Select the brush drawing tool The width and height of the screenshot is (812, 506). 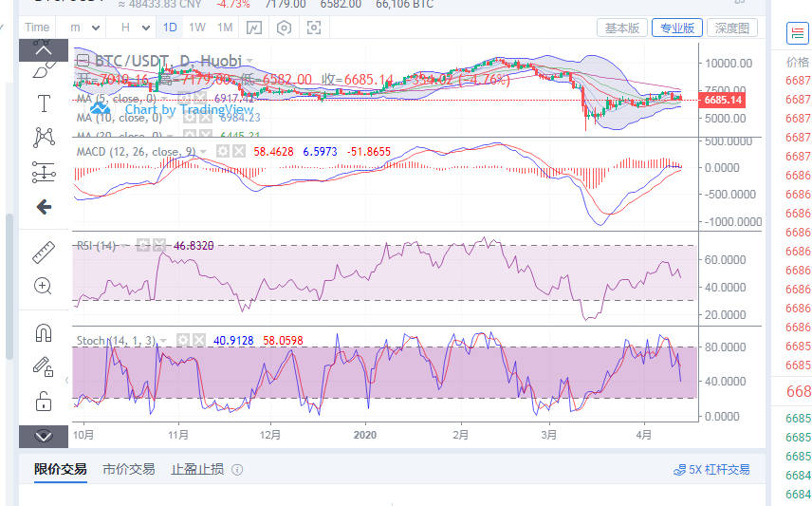point(44,70)
